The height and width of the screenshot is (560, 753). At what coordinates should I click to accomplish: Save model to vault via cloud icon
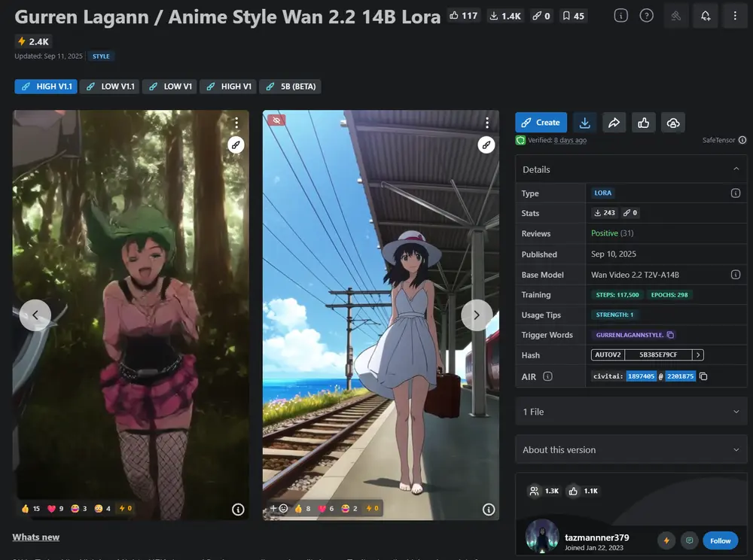tap(672, 122)
